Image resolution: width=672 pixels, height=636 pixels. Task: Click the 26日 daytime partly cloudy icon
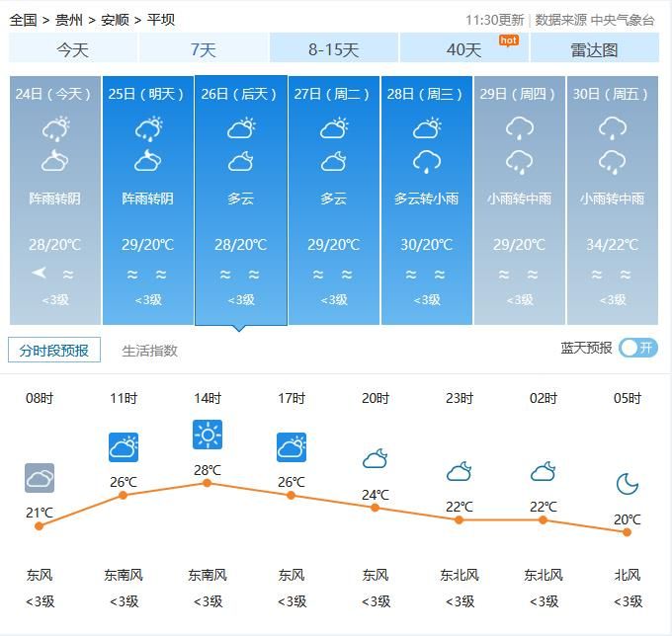point(241,127)
